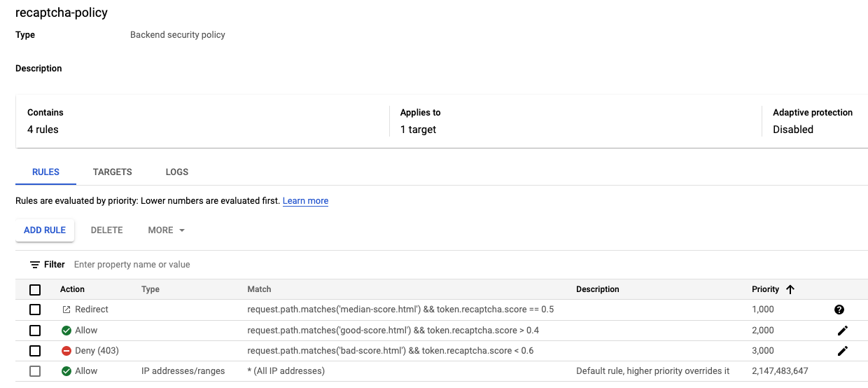Screen dimensions: 868x388
Task: Open the Learn more link
Action: click(x=305, y=201)
